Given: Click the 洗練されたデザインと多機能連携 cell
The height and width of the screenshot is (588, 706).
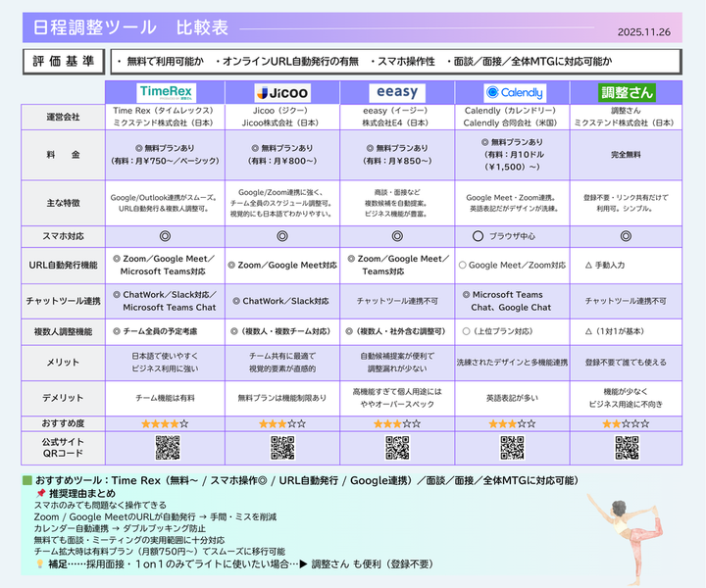Looking at the screenshot, I should pyautogui.click(x=513, y=363).
